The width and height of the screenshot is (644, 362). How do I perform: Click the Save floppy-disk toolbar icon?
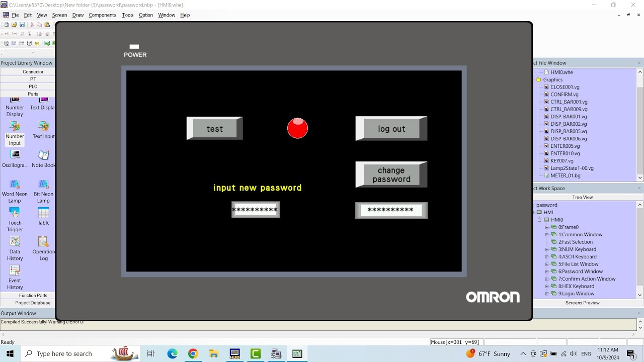click(x=22, y=24)
